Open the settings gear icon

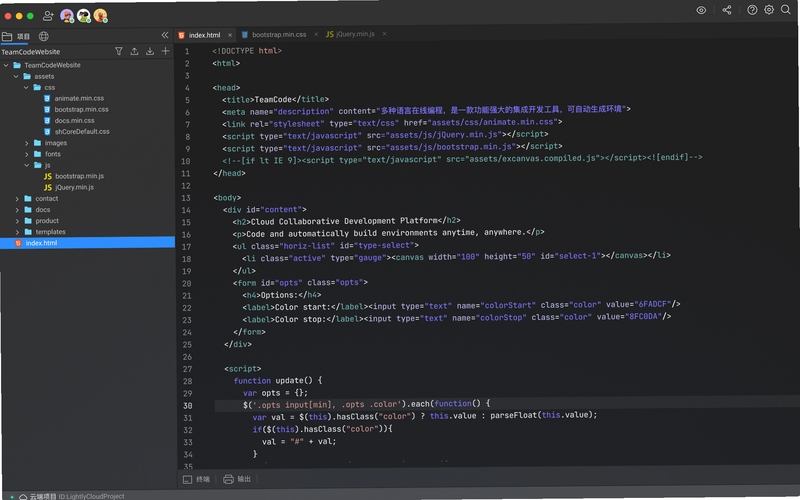[769, 9]
